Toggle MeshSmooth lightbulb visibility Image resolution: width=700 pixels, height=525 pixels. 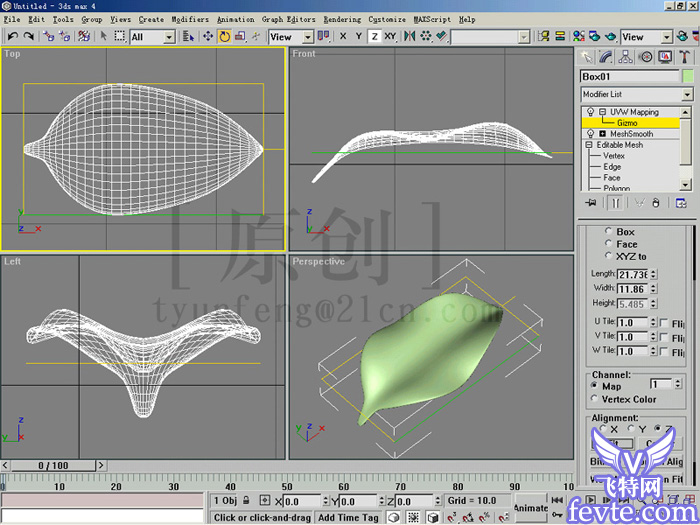(591, 133)
